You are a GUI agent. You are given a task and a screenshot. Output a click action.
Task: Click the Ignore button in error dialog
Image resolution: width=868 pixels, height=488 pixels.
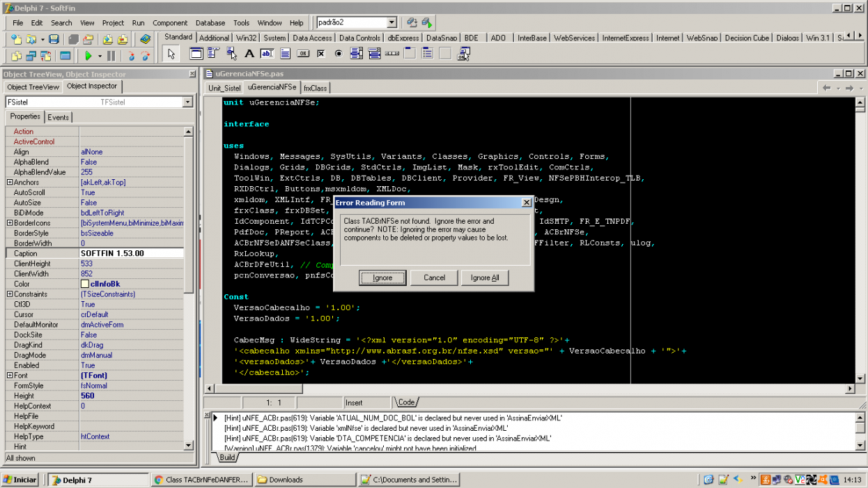coord(382,277)
